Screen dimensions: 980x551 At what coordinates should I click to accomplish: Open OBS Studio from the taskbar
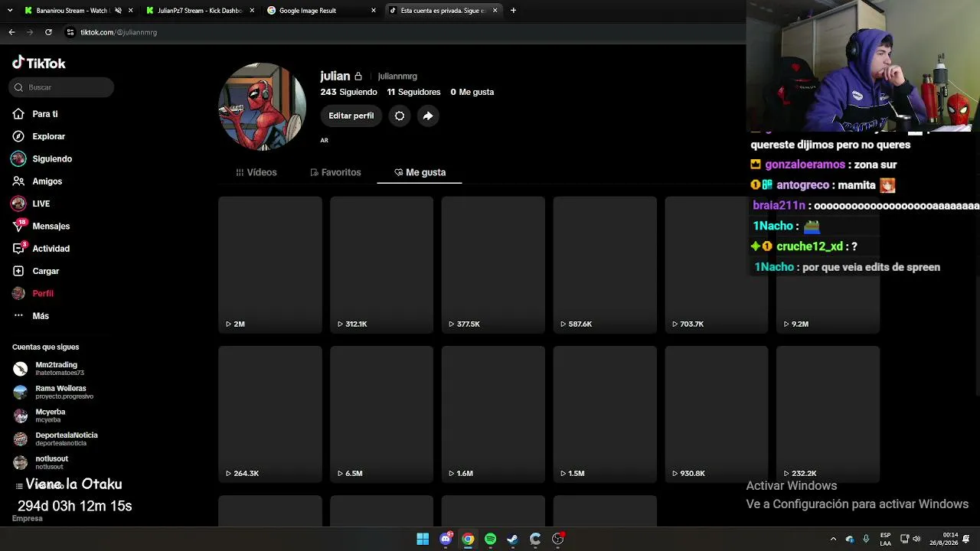coord(557,539)
